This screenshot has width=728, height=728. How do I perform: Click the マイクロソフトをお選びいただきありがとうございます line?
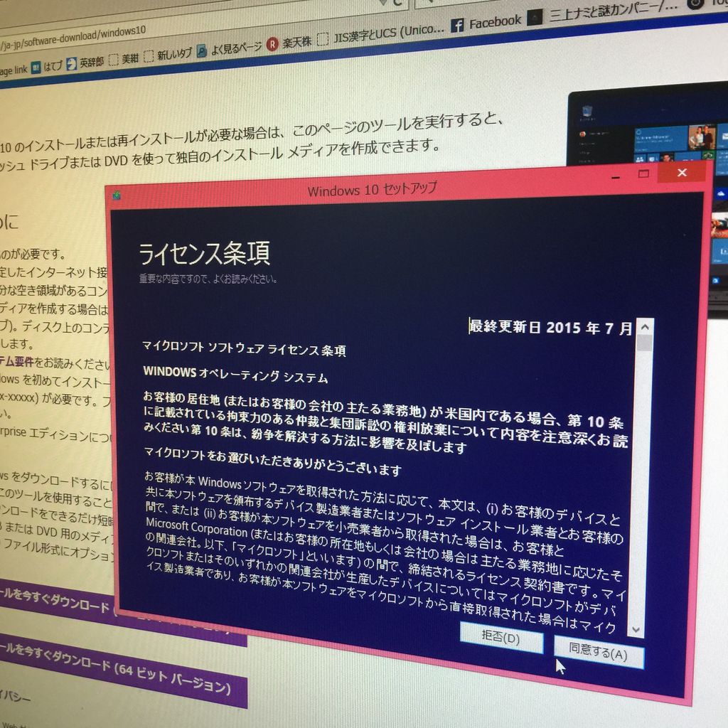(x=272, y=461)
